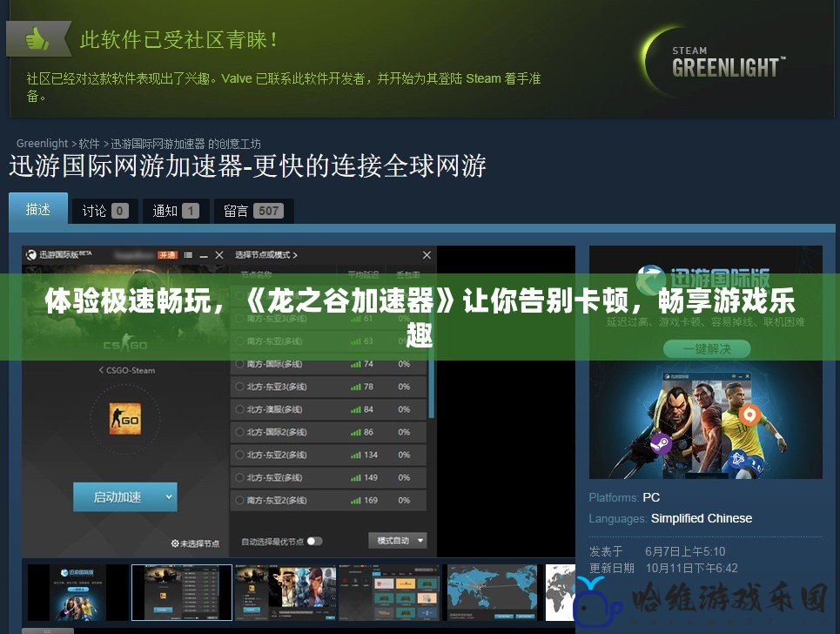Click the orange 开通 button

pyautogui.click(x=168, y=255)
